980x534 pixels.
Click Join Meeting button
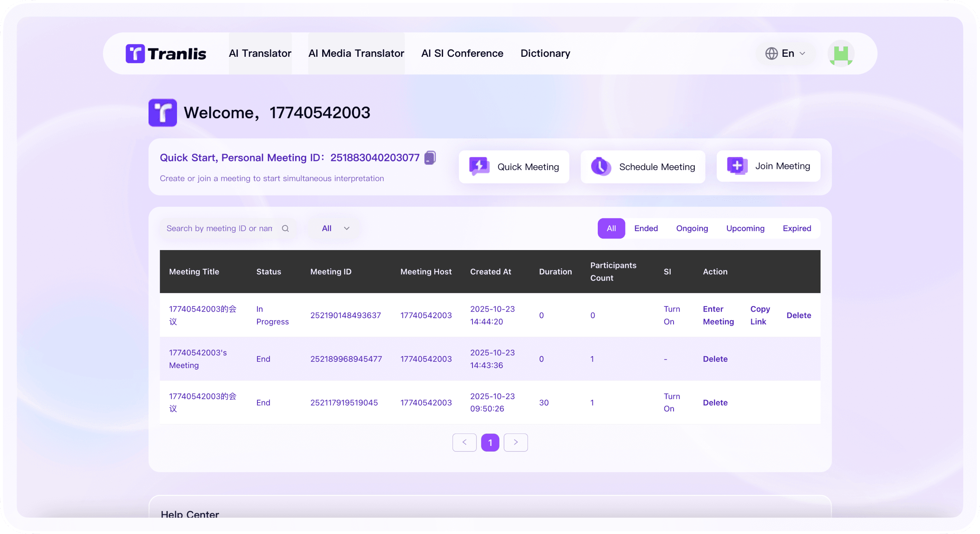click(768, 166)
